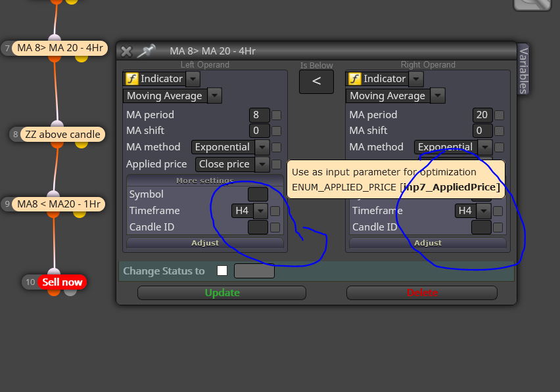Toggle right MA shift optimization checkbox

tap(500, 131)
